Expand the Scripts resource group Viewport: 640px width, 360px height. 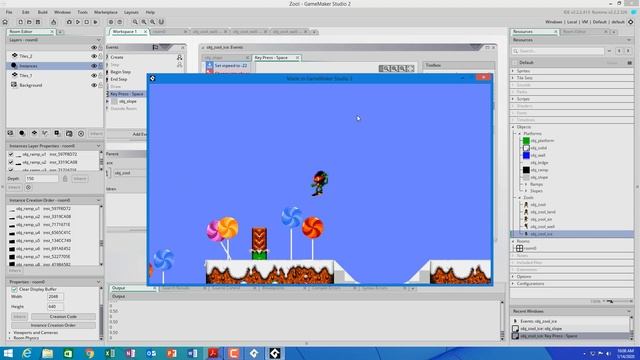513,99
